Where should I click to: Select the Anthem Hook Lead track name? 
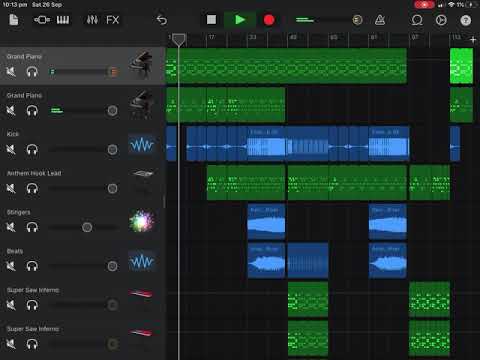pyautogui.click(x=34, y=173)
